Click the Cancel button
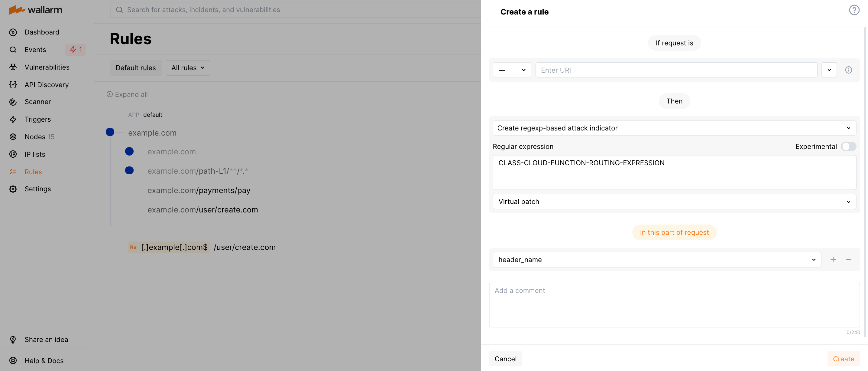Viewport: 868px width, 371px height. [x=505, y=359]
